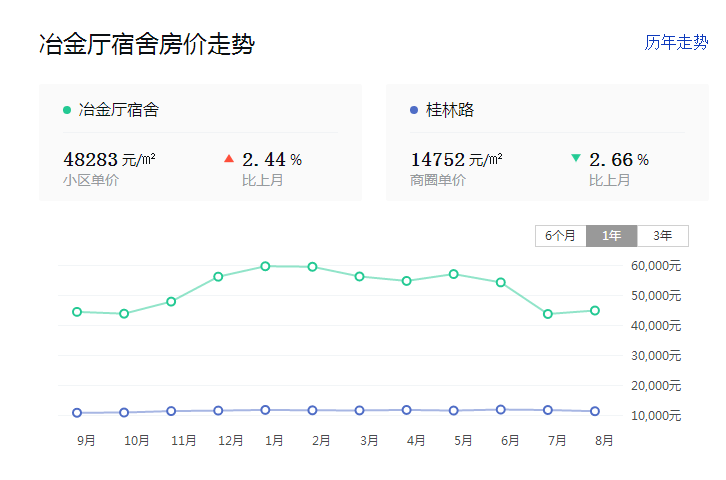Switch to the 6个月 tab
This screenshot has width=726, height=480.
[560, 236]
